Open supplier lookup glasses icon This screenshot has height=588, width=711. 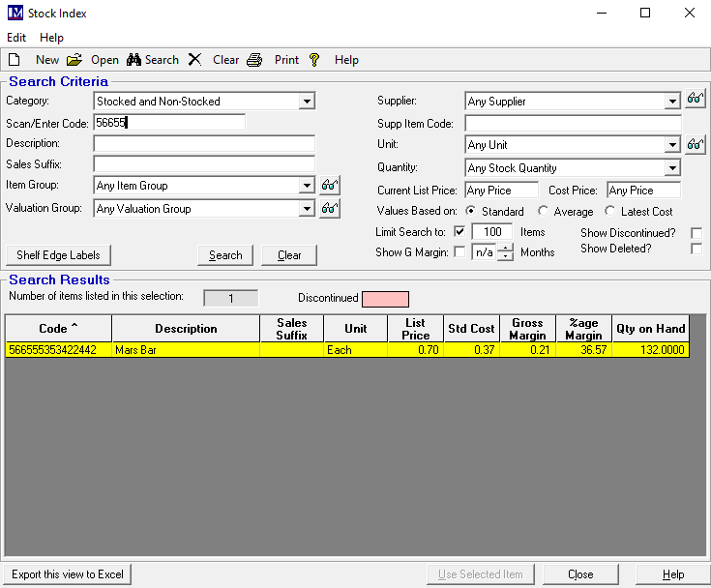point(696,101)
